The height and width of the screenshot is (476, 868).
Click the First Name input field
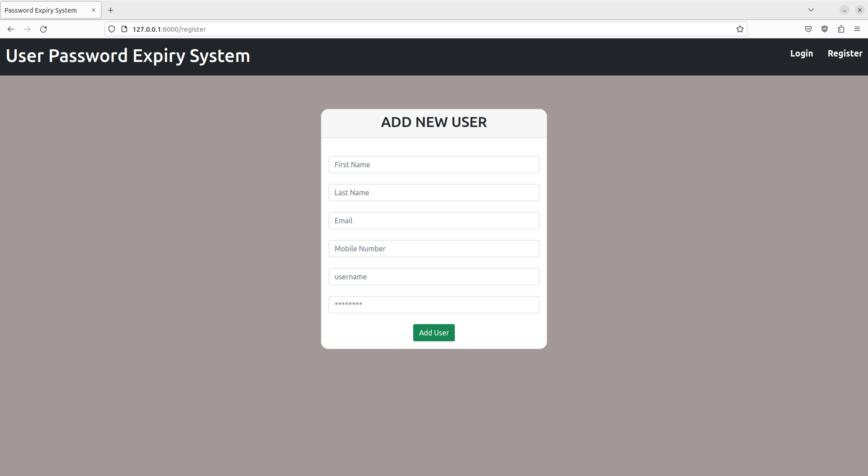click(x=434, y=165)
